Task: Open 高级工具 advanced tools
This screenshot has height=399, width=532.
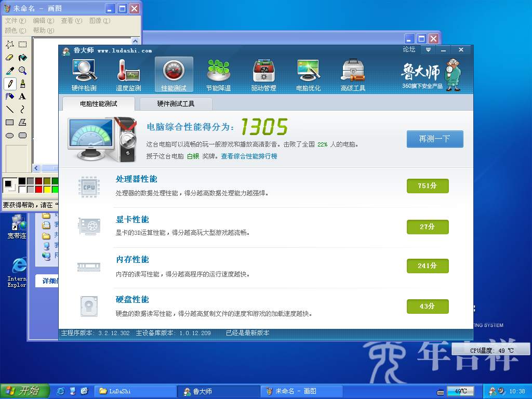Action: coord(353,75)
